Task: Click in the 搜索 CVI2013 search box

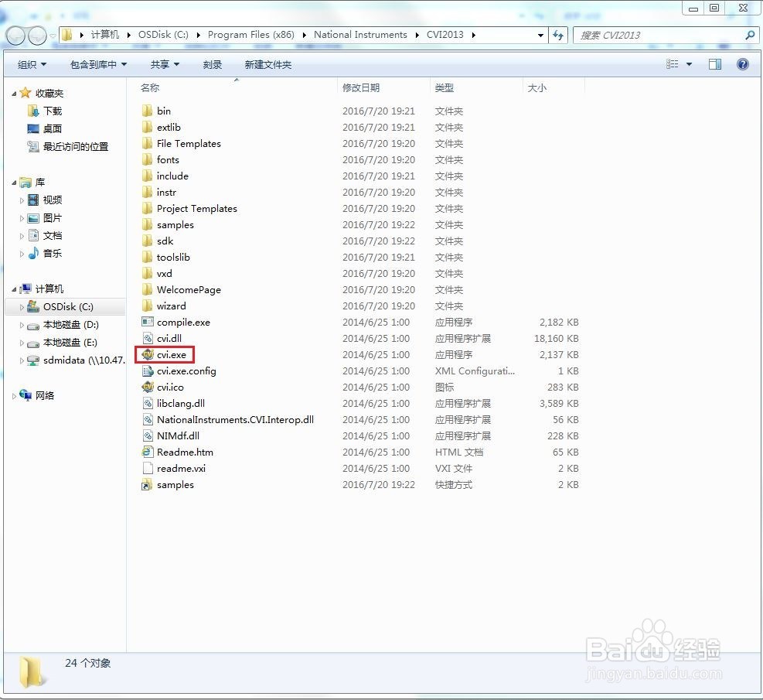Action: tap(659, 35)
